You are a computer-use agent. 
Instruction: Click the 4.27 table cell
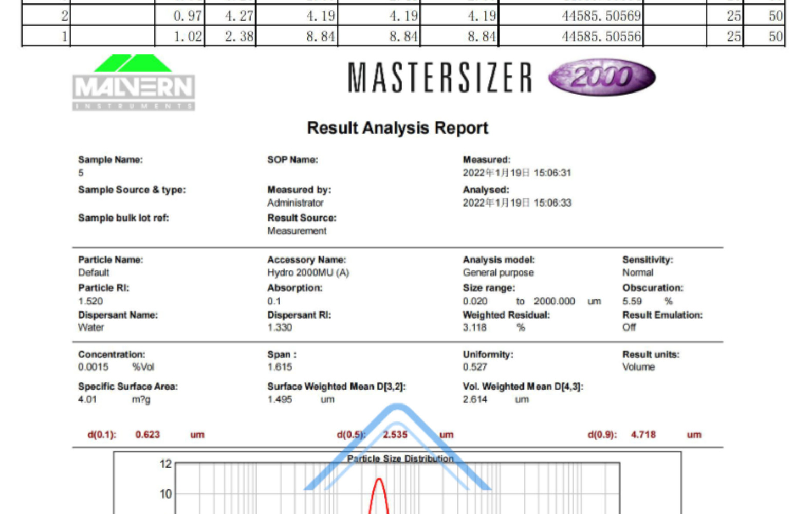[230, 15]
